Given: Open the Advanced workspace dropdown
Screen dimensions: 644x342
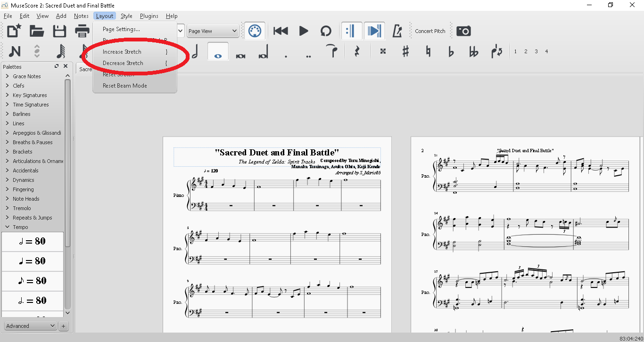Looking at the screenshot, I should (30, 326).
